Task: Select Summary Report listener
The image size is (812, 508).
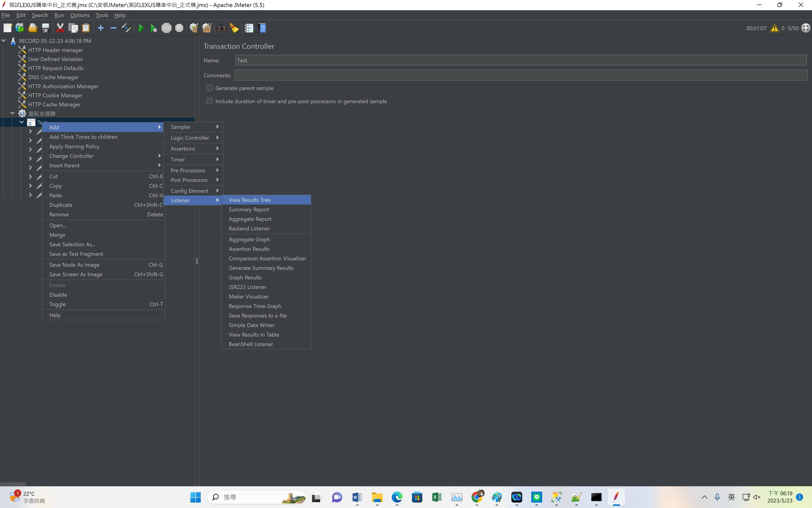Action: coord(266,209)
